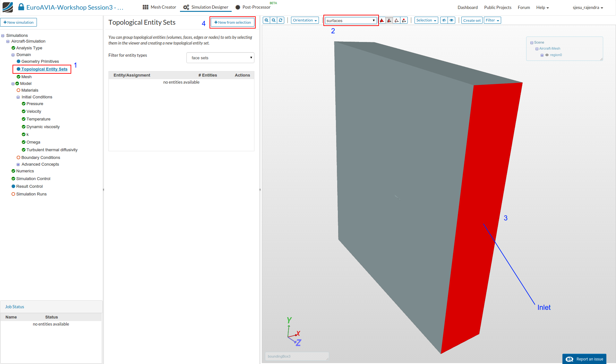Collapse the Scene node in viewer tree
This screenshot has width=616, height=364.
coord(532,43)
